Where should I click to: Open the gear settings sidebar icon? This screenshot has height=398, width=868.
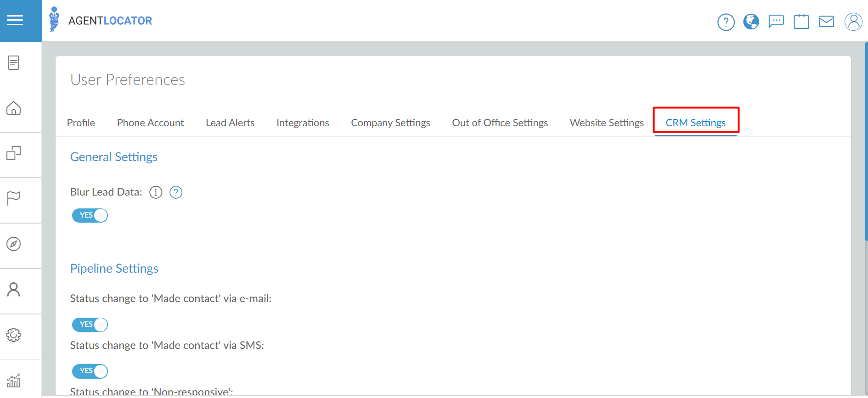14,335
